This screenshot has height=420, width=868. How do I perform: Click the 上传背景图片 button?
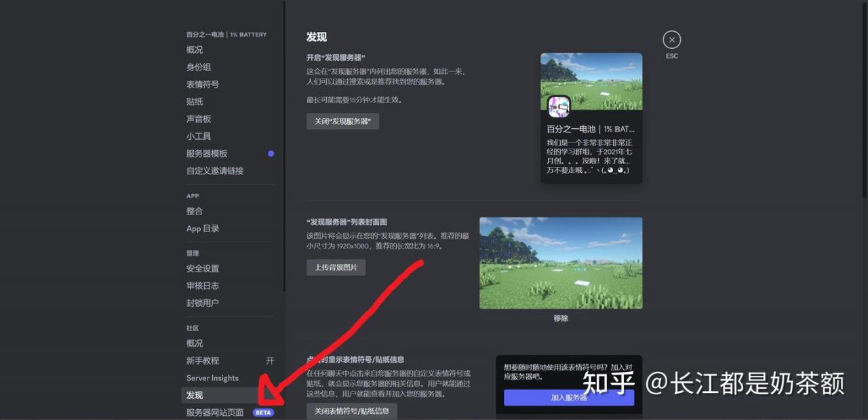[x=336, y=267]
